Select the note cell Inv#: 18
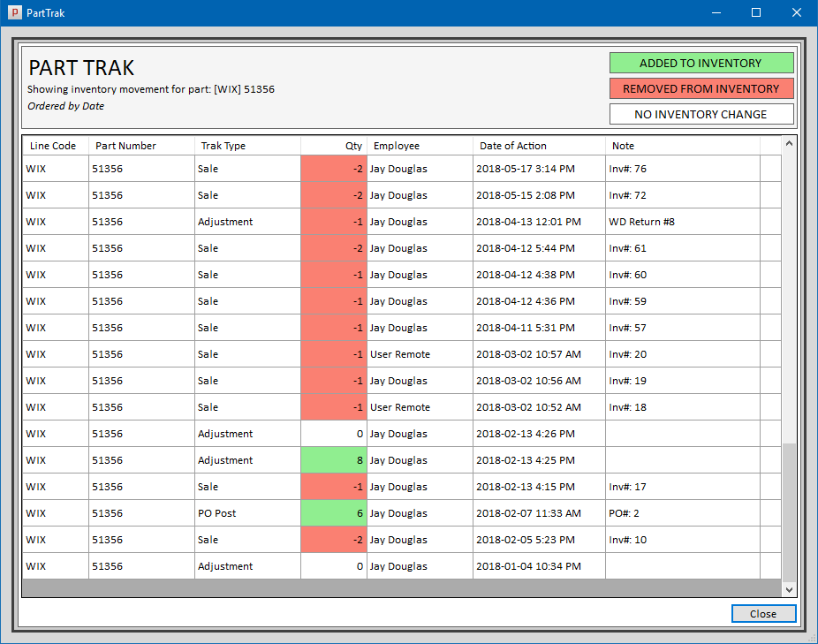This screenshot has width=818, height=644. pyautogui.click(x=682, y=407)
